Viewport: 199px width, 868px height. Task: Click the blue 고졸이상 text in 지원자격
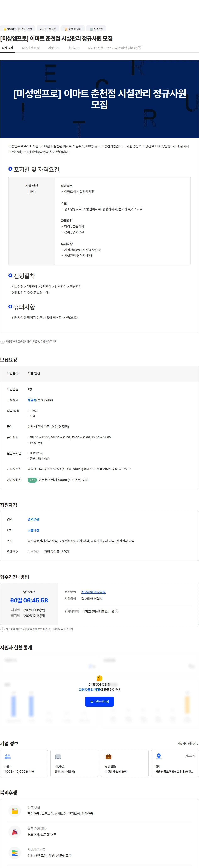[x=33, y=530]
